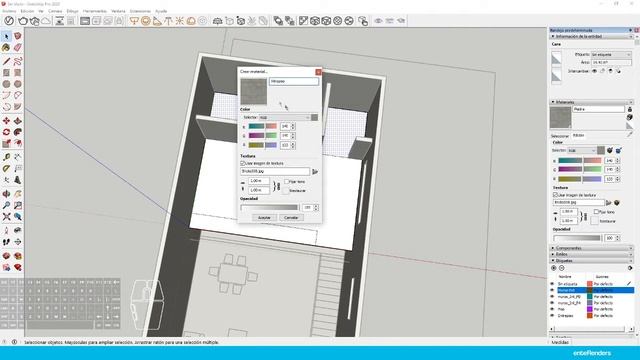
Task: Browse for texture file in Materiales tray
Action: pyautogui.click(x=609, y=203)
